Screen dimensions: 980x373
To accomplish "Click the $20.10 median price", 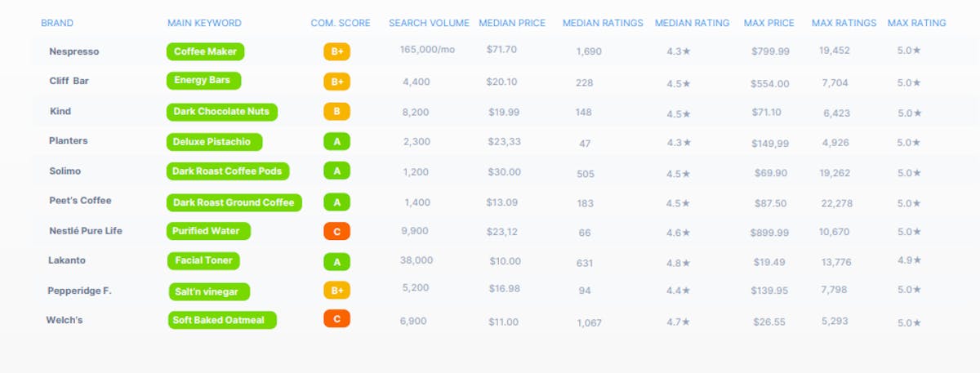I will 501,82.
